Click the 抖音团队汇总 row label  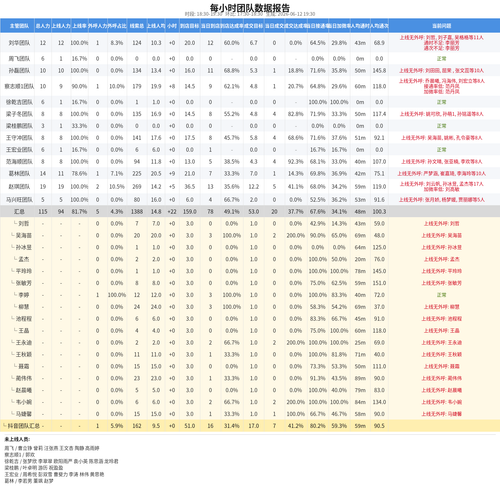(23, 426)
